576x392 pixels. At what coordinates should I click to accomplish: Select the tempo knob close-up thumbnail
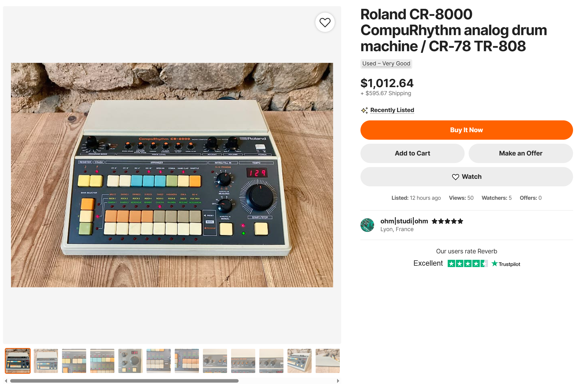(130, 361)
